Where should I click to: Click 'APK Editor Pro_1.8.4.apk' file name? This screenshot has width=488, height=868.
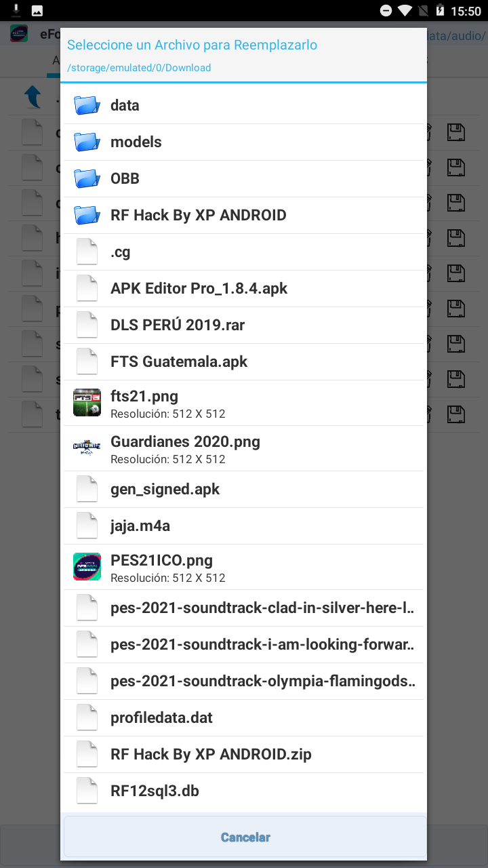tap(199, 289)
